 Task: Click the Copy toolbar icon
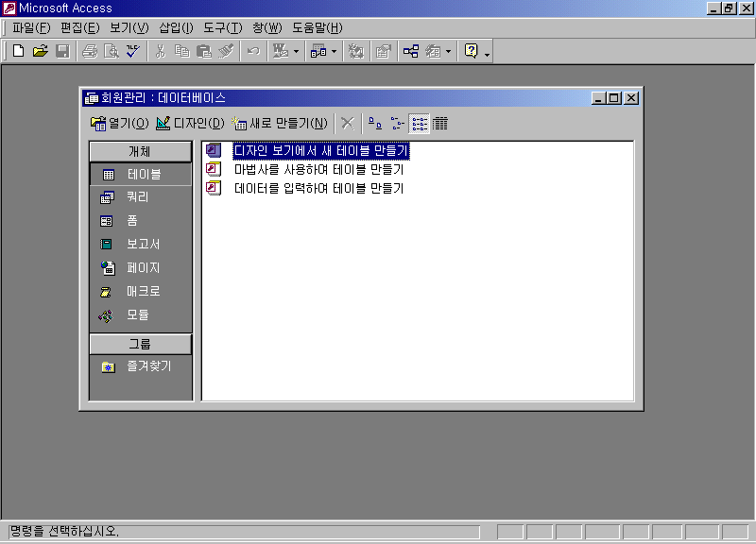point(182,51)
